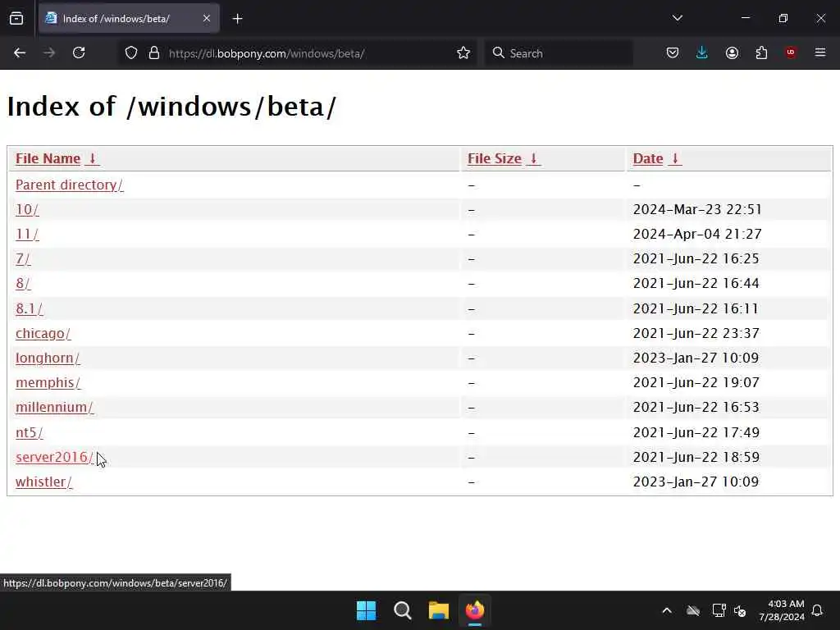Screen dimensions: 840x630
Task: Open the extensions puzzle icon
Action: click(x=761, y=52)
